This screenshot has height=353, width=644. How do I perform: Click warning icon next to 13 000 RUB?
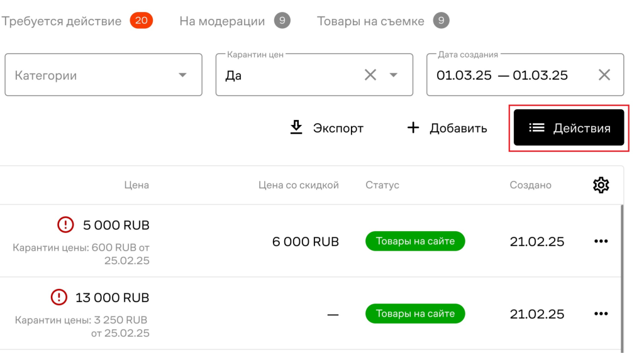58,296
